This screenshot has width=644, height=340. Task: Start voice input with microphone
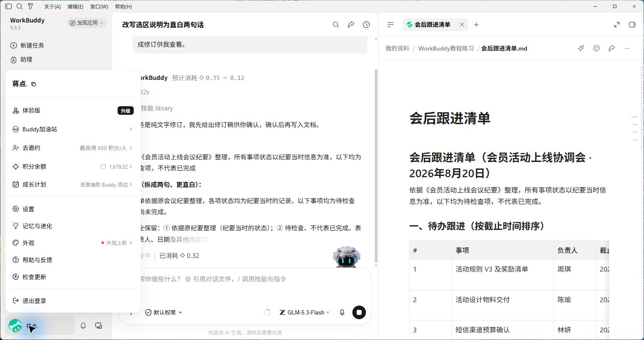pyautogui.click(x=342, y=312)
